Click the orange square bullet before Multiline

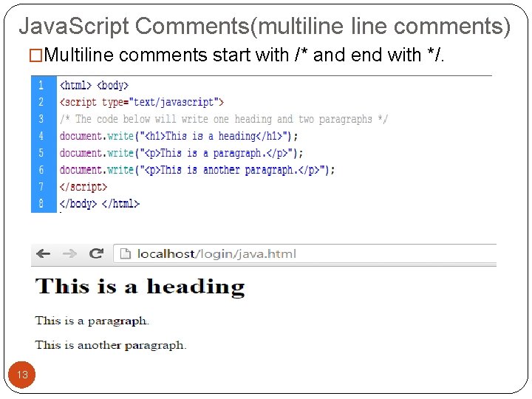[35, 55]
